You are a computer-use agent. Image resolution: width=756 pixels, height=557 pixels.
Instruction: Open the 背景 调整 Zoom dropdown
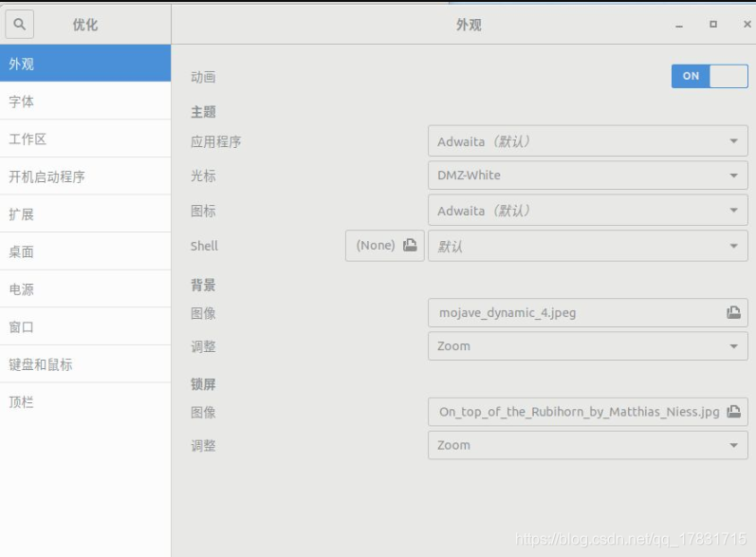588,345
